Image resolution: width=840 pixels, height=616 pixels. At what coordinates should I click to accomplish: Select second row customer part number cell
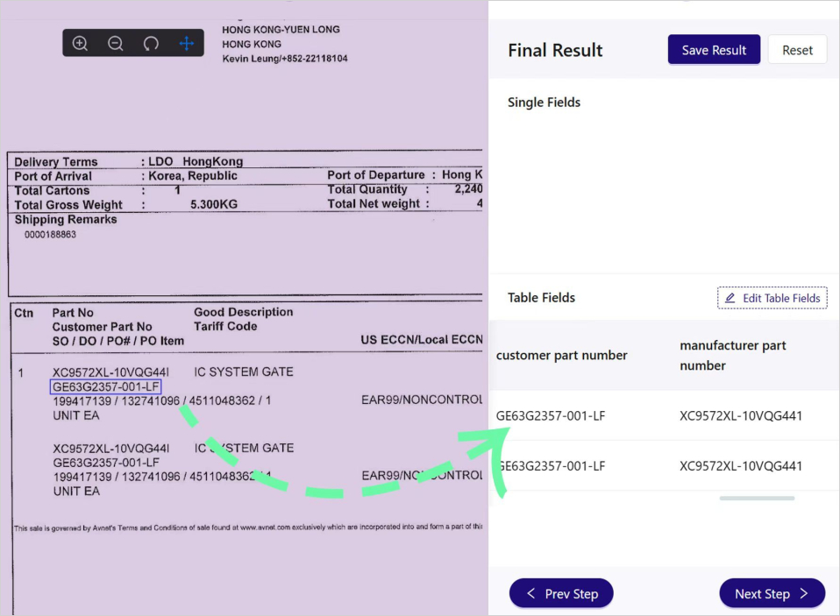(552, 466)
